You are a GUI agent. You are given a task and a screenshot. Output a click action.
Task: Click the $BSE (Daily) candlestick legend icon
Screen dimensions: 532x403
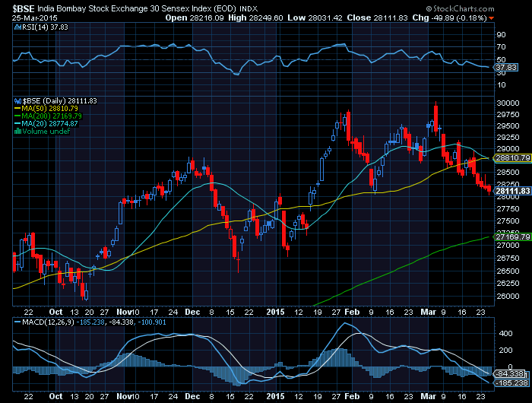click(x=17, y=101)
